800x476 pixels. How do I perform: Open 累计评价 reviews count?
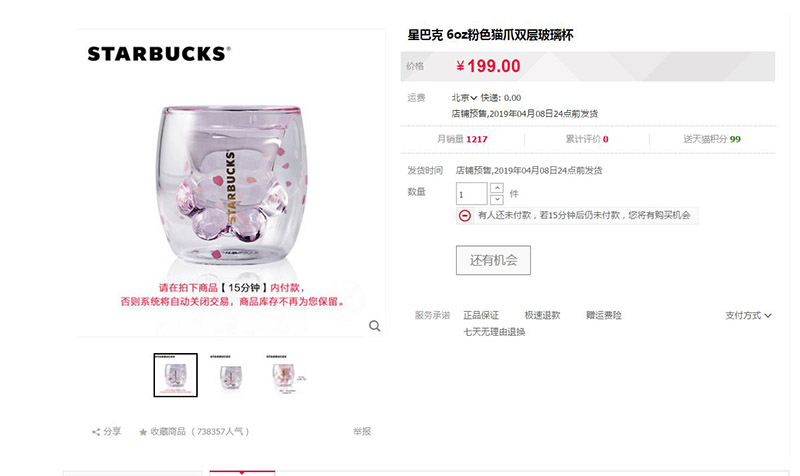[x=587, y=139]
